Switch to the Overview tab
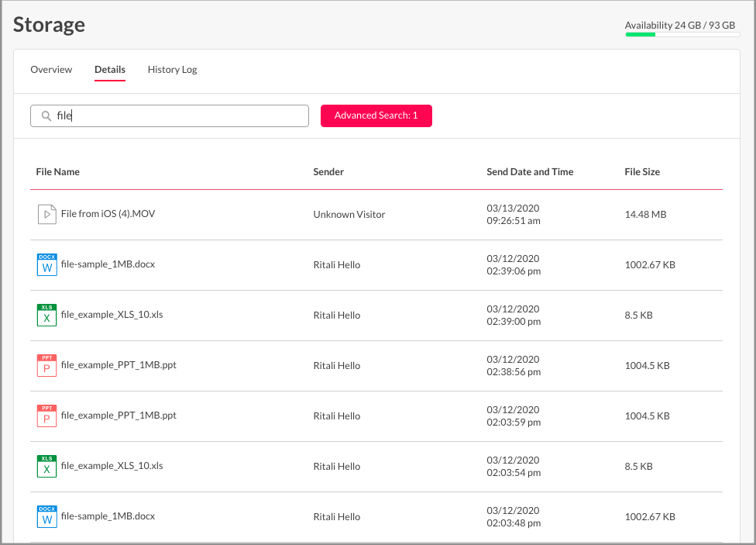Viewport: 756px width, 545px height. click(x=51, y=70)
